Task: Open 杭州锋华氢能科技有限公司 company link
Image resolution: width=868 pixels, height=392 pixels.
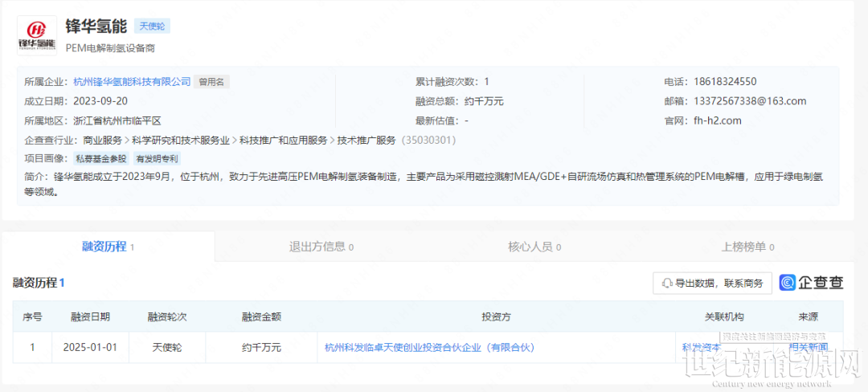Action: coord(132,82)
